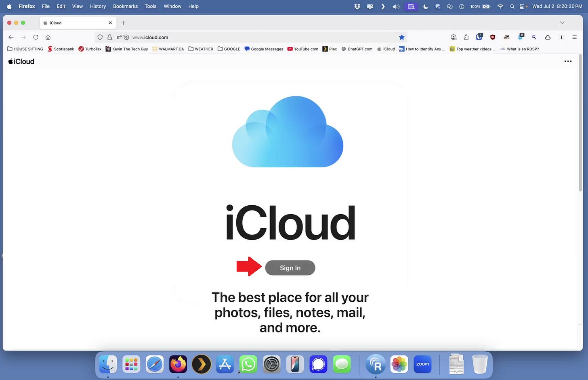Viewport: 588px width, 380px height.
Task: Open WhatsApp from the Dock
Action: click(248, 364)
